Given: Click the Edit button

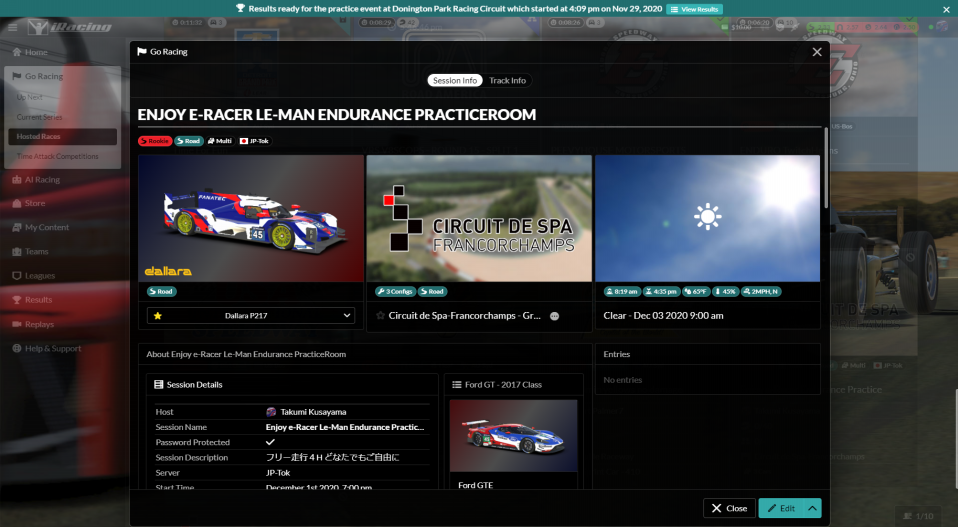Looking at the screenshot, I should tap(781, 508).
